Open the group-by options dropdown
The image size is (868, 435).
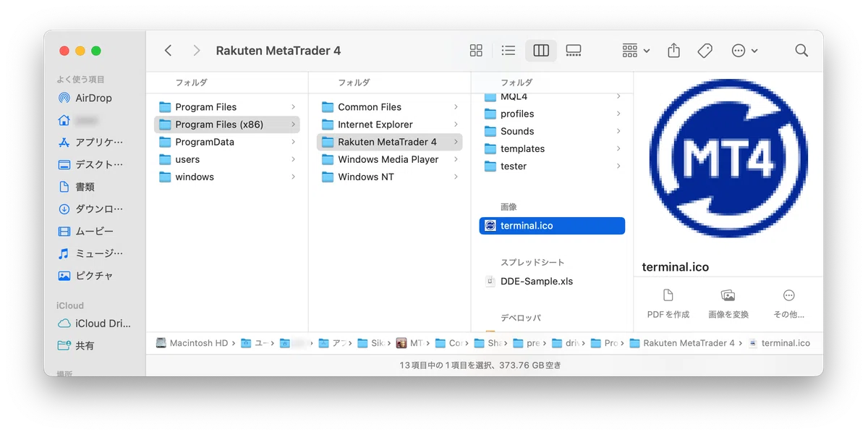pyautogui.click(x=636, y=51)
